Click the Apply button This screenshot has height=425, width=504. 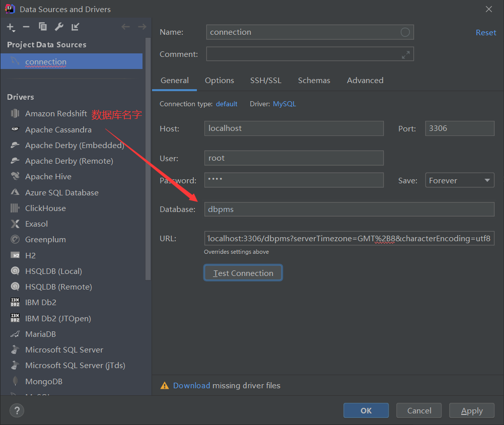(472, 410)
